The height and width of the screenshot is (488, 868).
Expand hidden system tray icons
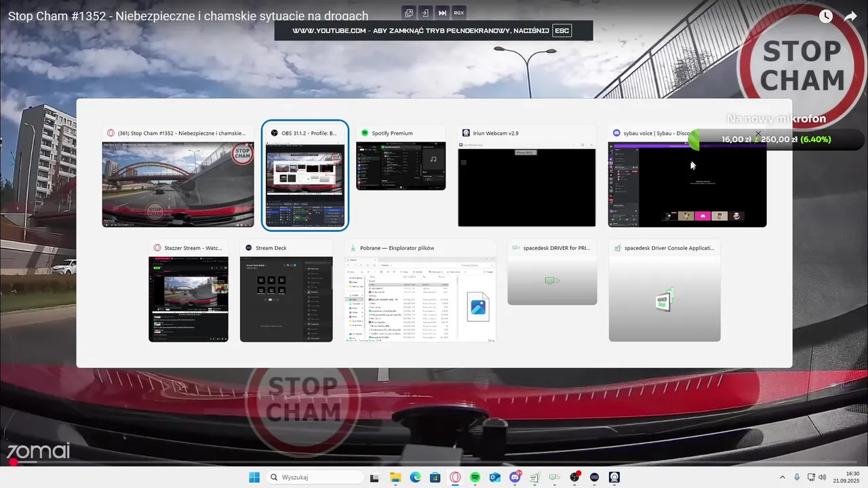pyautogui.click(x=783, y=477)
